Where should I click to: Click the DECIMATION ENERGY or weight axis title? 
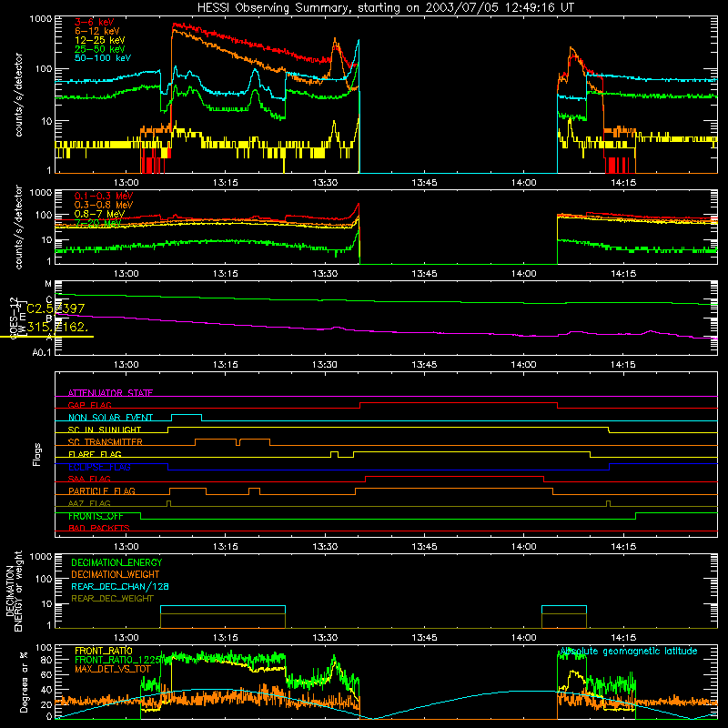click(14, 591)
